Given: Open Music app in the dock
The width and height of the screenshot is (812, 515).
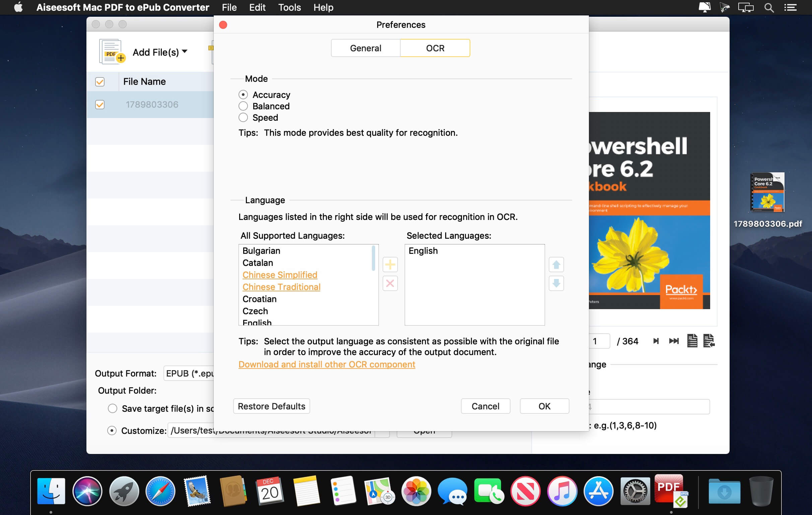Looking at the screenshot, I should pos(562,491).
